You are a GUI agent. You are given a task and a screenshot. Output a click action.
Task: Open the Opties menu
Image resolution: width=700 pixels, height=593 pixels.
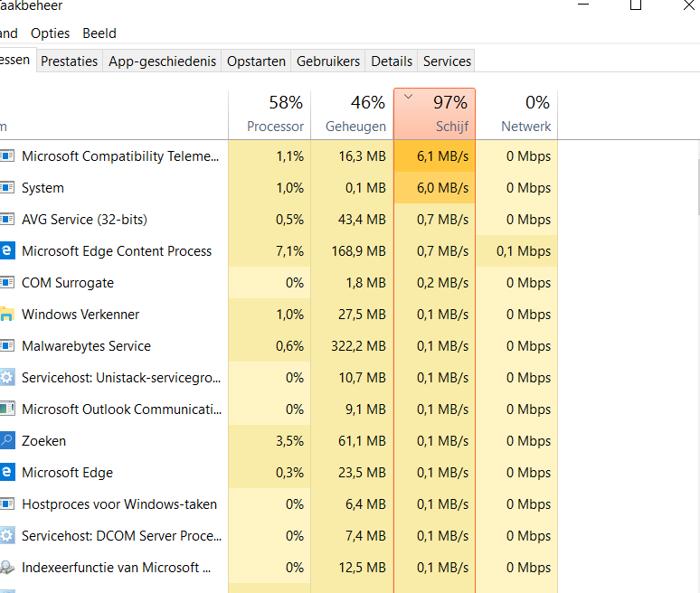point(50,33)
